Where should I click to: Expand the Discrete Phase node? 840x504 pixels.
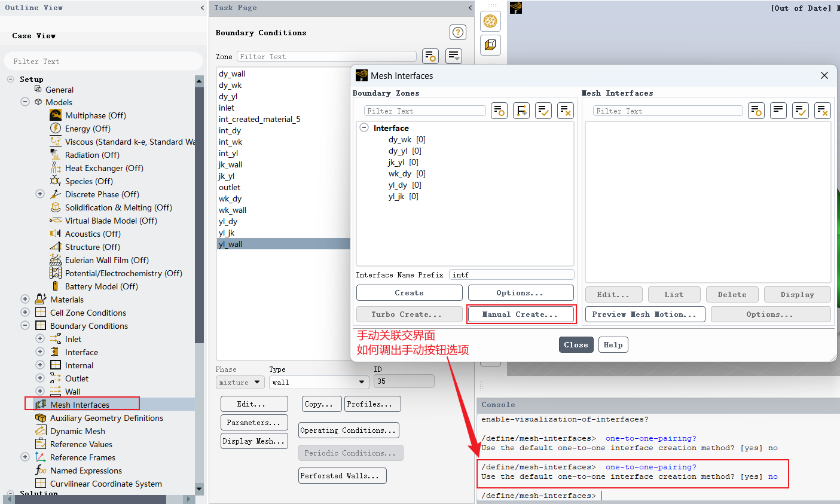point(40,194)
